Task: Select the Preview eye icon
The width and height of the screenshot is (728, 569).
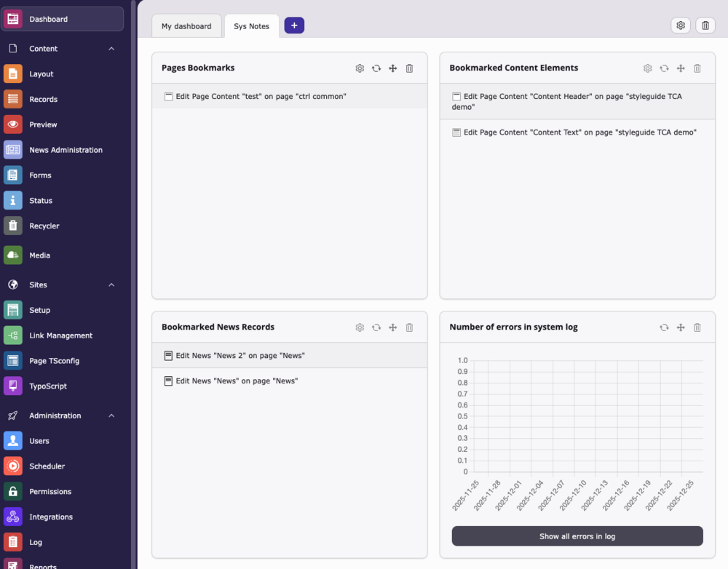Action: (13, 124)
